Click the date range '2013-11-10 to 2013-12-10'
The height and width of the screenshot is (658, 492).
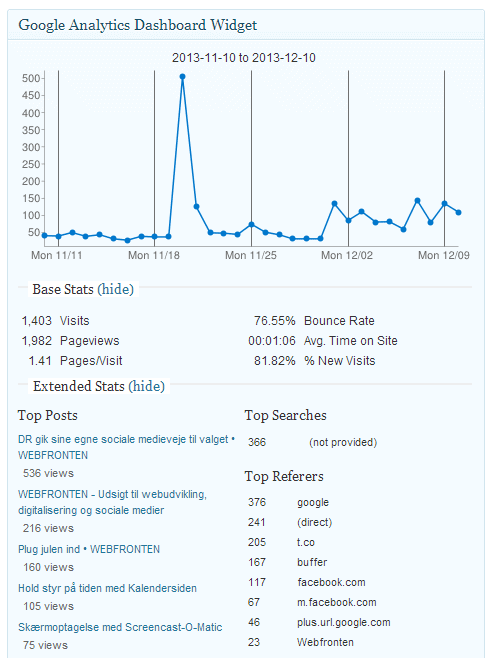tap(243, 58)
